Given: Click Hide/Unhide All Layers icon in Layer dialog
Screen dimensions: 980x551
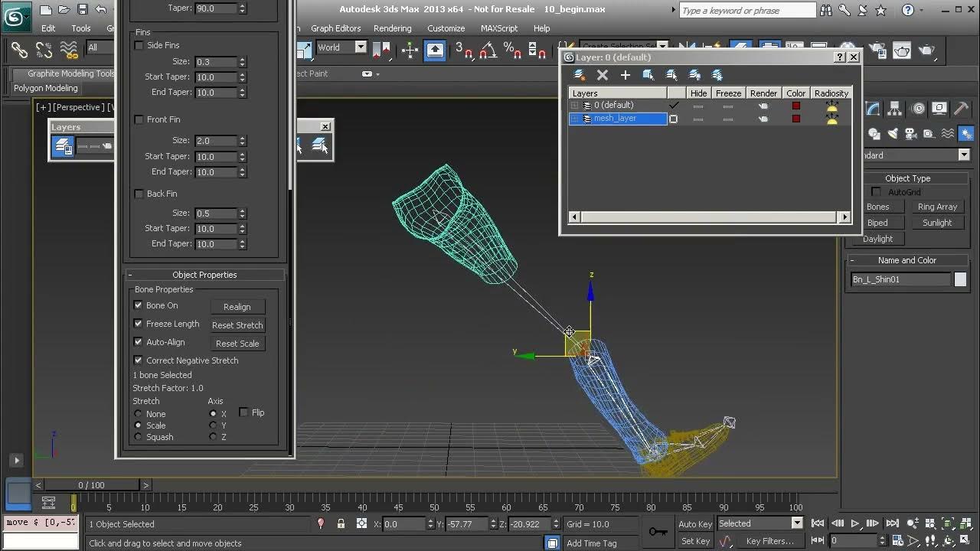Looking at the screenshot, I should 694,74.
